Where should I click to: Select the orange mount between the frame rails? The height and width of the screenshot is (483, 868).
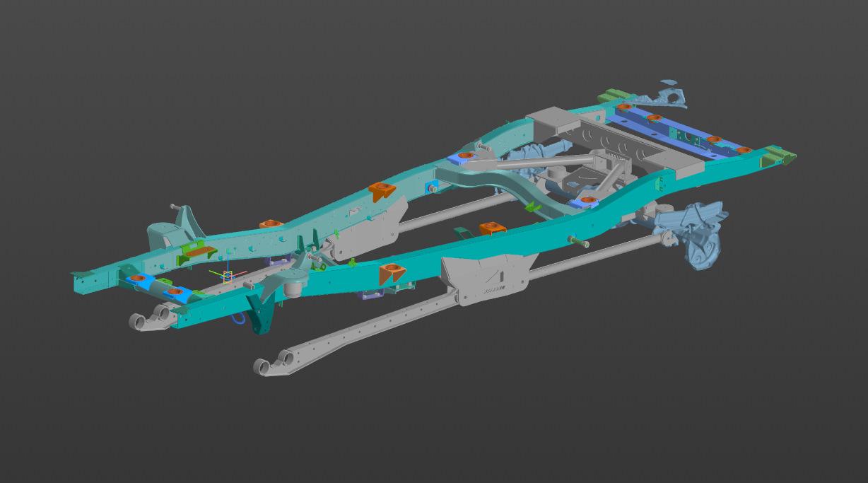(x=492, y=228)
